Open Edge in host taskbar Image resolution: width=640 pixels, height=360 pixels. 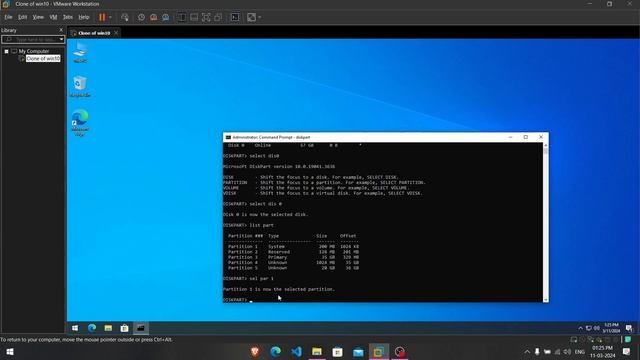click(x=276, y=351)
